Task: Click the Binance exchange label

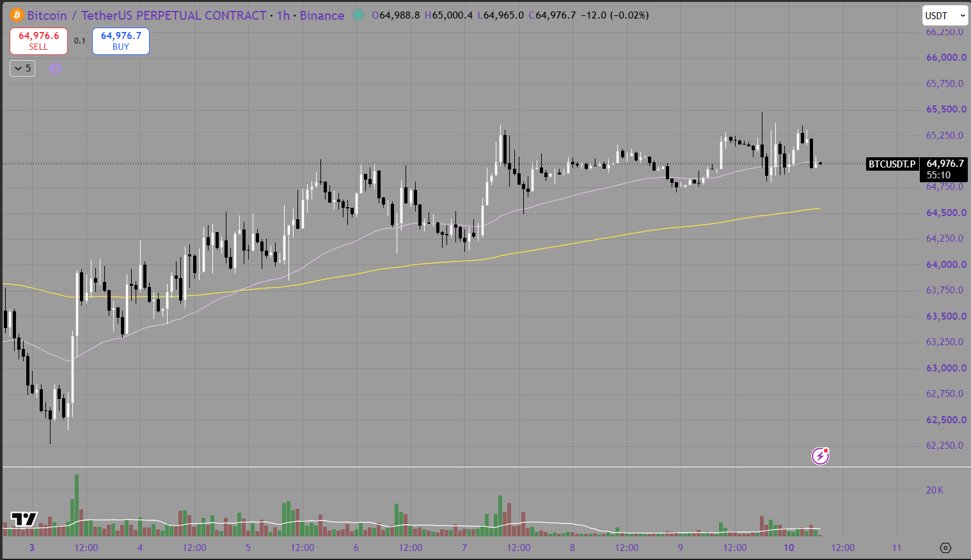Action: [322, 15]
